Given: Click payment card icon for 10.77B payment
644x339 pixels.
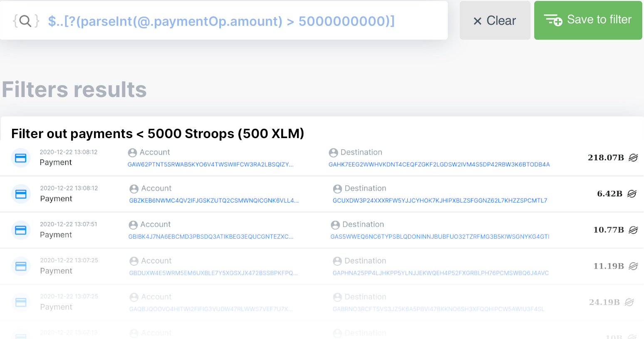Looking at the screenshot, I should tap(21, 230).
